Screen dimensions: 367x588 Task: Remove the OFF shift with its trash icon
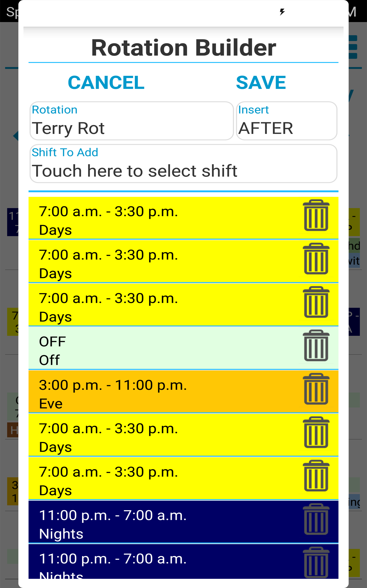(316, 346)
